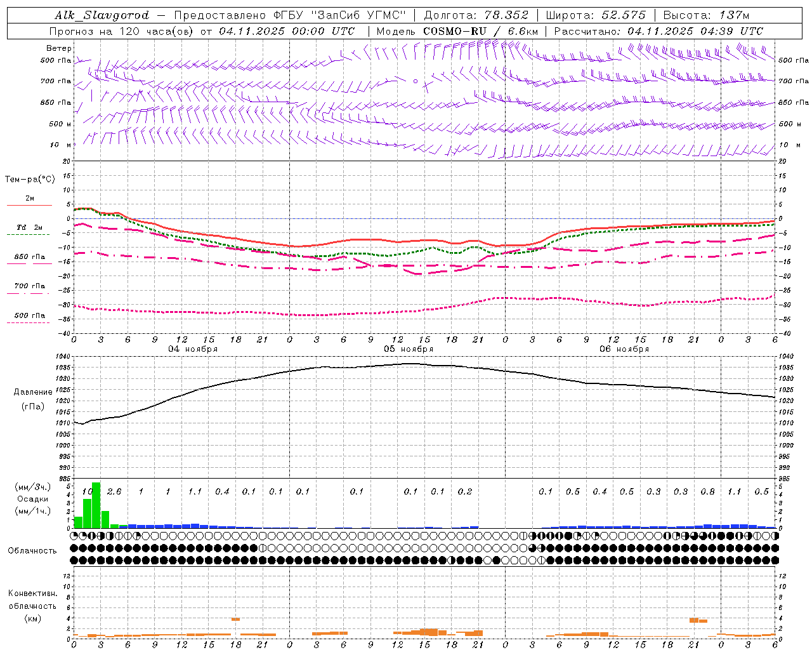812x650 pixels.
Task: Click the tallest green precipitation bar
Action: click(x=96, y=505)
